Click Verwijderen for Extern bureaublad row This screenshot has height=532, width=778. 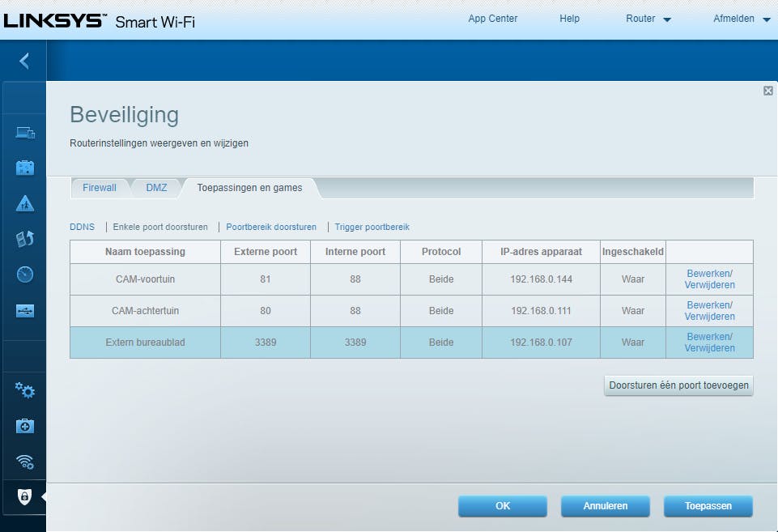709,348
